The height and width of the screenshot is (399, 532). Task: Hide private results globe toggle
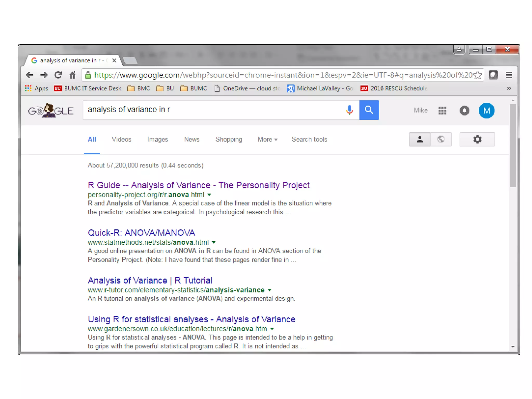click(441, 139)
